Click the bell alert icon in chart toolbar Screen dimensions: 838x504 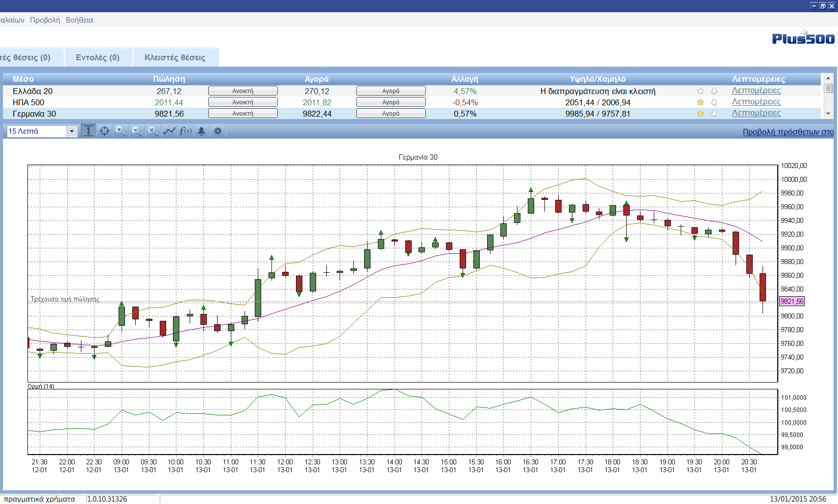(x=201, y=131)
